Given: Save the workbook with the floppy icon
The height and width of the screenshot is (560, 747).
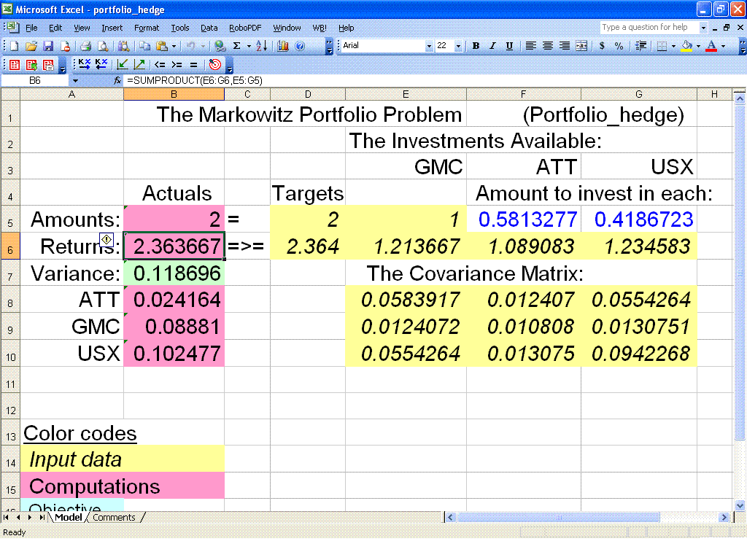Looking at the screenshot, I should (x=48, y=46).
